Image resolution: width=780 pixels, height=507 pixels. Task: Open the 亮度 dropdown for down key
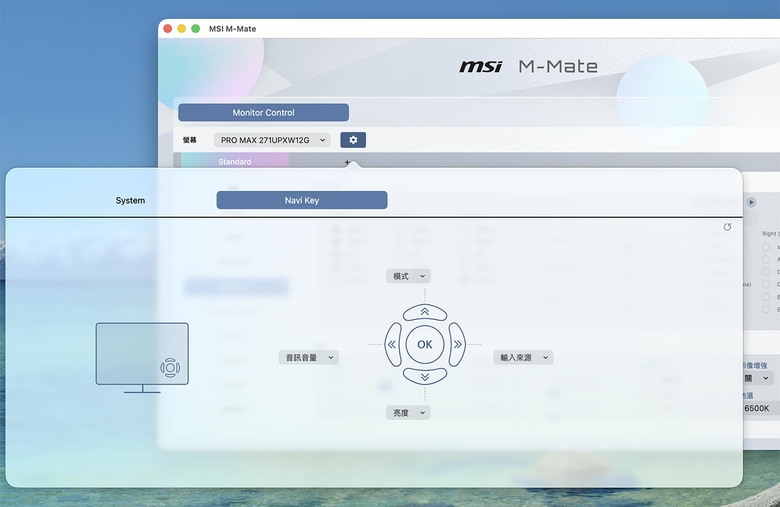click(408, 412)
